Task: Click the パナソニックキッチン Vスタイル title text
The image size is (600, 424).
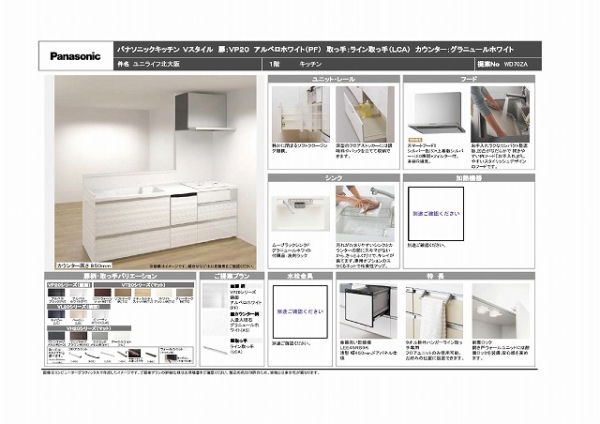Action: [x=165, y=49]
